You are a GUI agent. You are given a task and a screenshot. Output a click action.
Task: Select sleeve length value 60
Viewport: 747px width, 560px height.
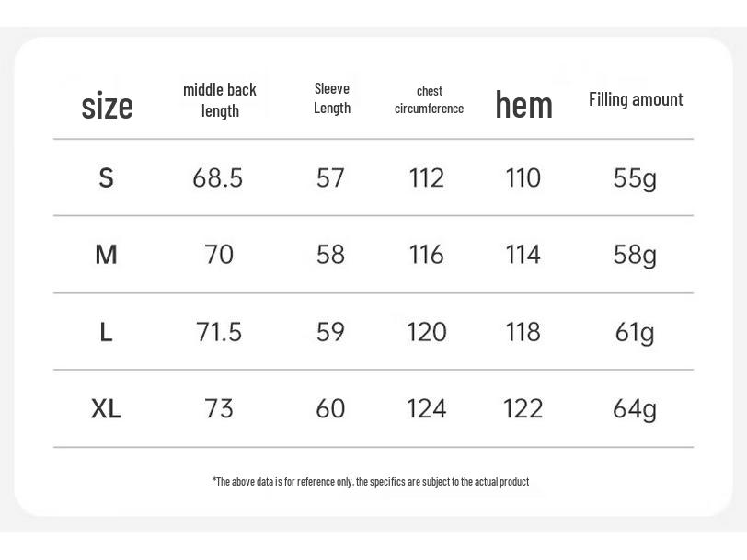coord(330,408)
